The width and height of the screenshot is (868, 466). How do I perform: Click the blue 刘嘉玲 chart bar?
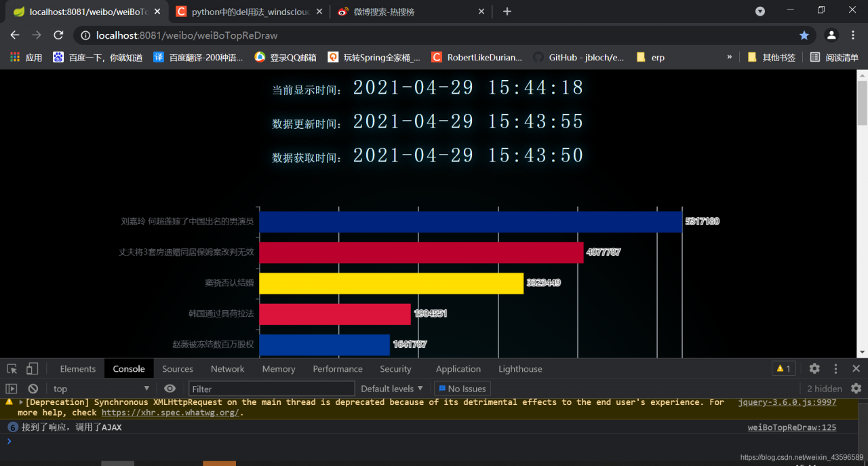point(471,222)
